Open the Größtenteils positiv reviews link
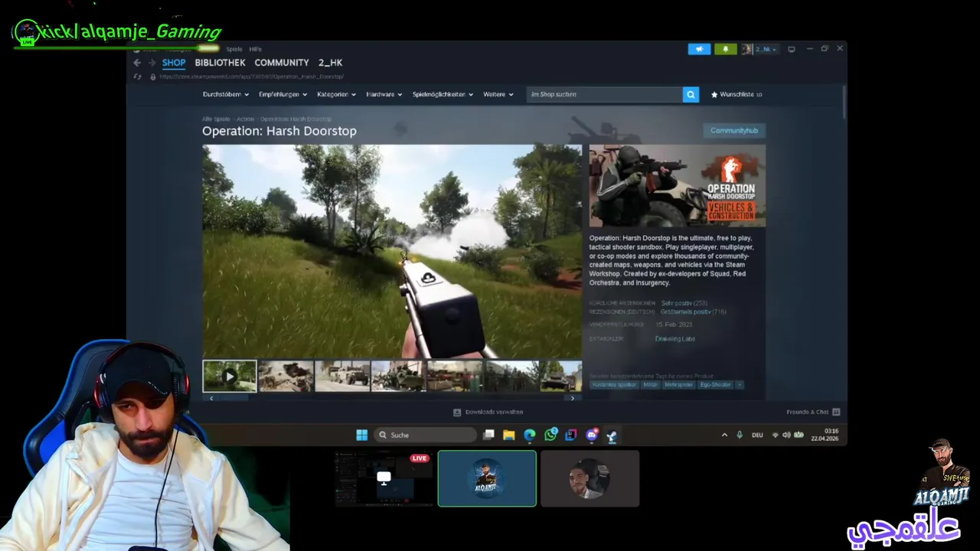Image resolution: width=980 pixels, height=551 pixels. tap(685, 312)
